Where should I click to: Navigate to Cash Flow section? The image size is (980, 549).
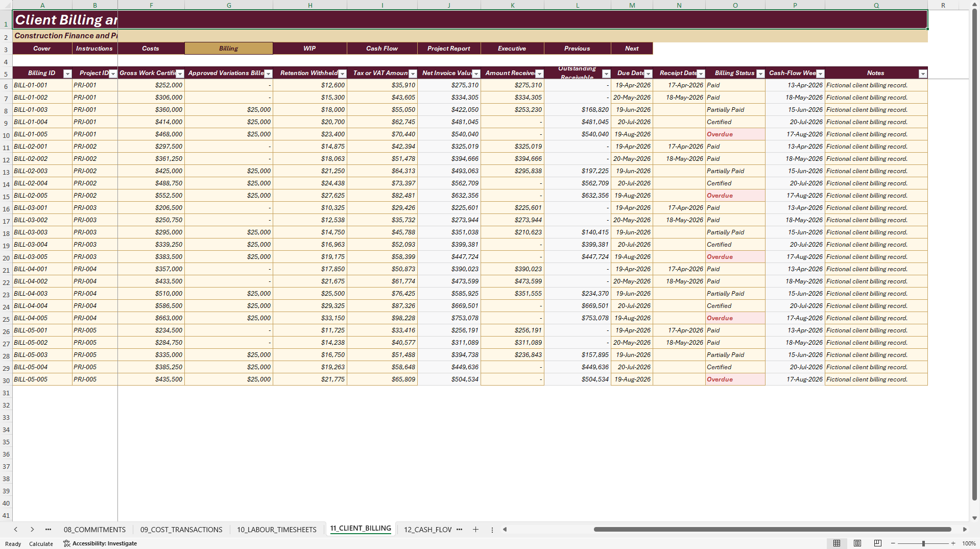382,49
